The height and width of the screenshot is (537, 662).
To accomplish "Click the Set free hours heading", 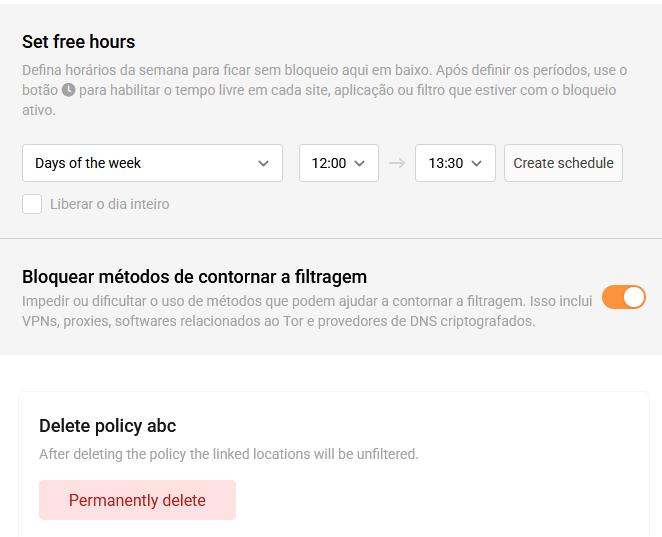I will [x=78, y=42].
